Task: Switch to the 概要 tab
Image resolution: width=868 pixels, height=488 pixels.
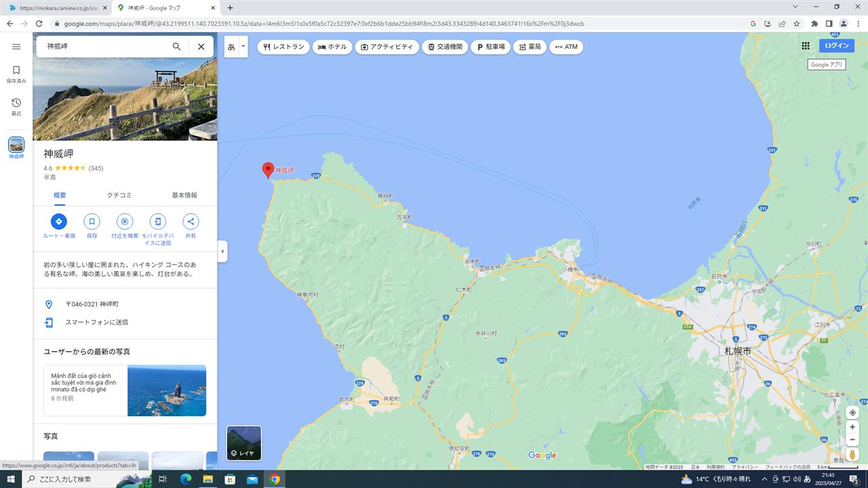Action: point(60,195)
